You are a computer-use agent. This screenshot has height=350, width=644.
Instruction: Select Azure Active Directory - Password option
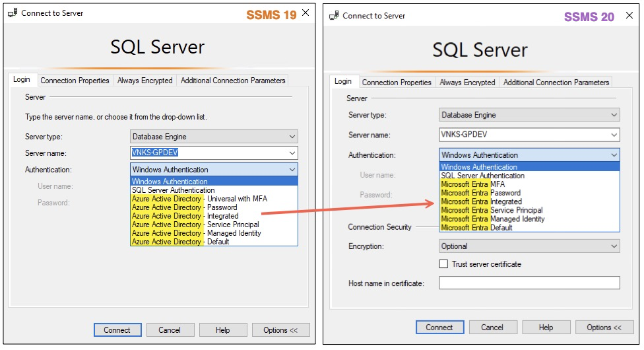214,207
